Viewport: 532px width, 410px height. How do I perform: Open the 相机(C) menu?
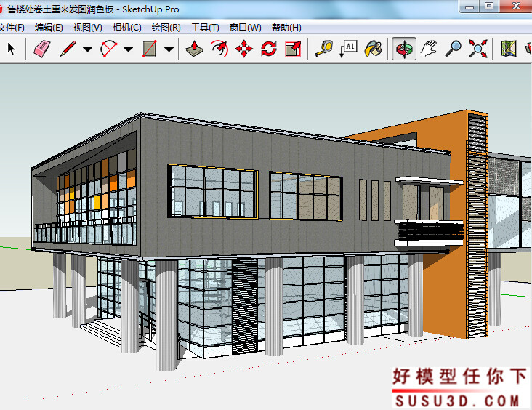click(127, 28)
